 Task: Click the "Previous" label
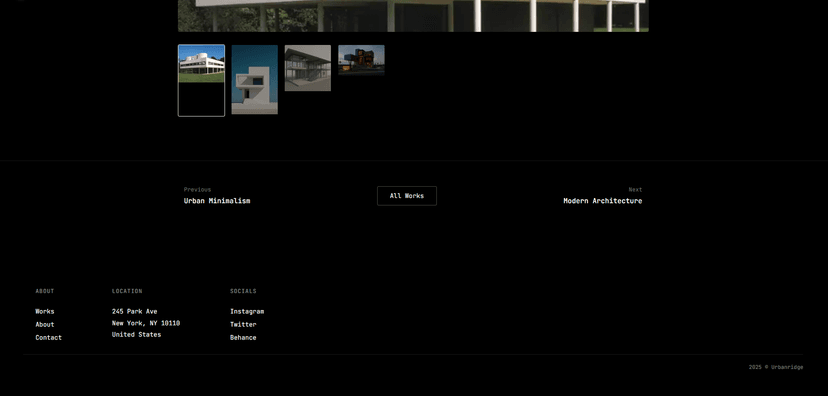(x=197, y=190)
